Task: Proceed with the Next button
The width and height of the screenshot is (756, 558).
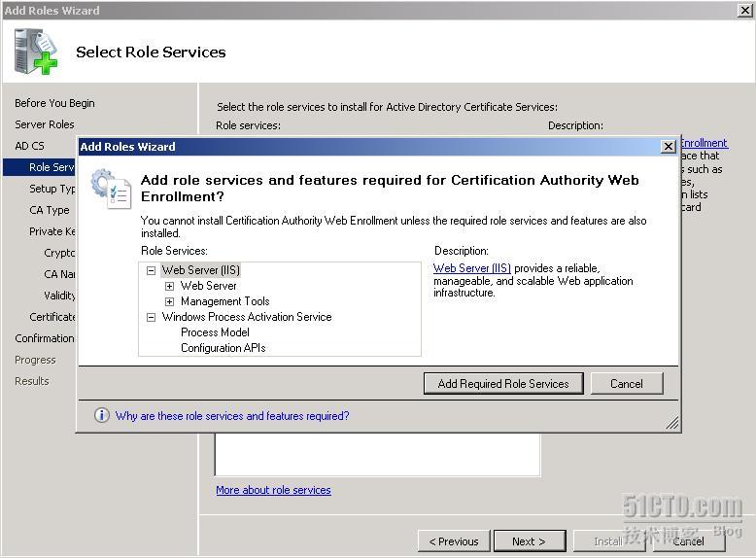Action: 530,541
